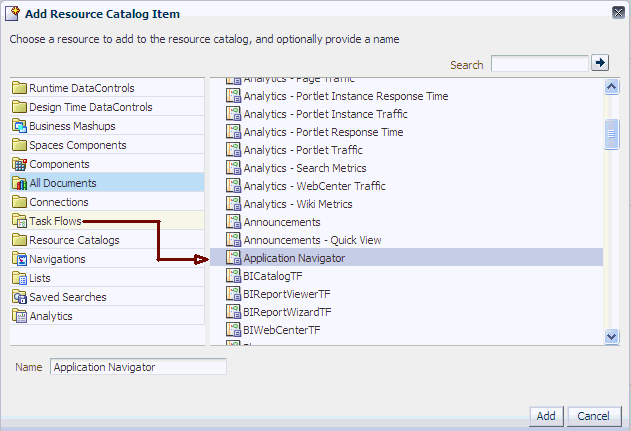Select Analytics - Search Metrics item

[x=305, y=168]
